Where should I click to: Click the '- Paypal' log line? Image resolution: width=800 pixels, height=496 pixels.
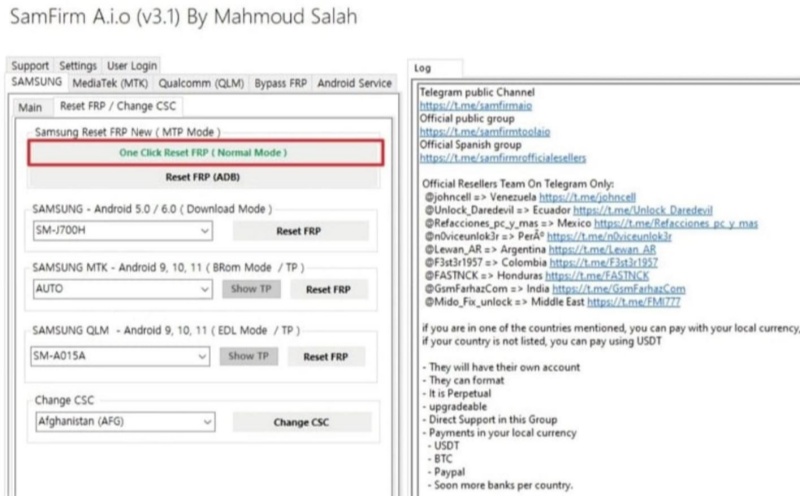446,472
